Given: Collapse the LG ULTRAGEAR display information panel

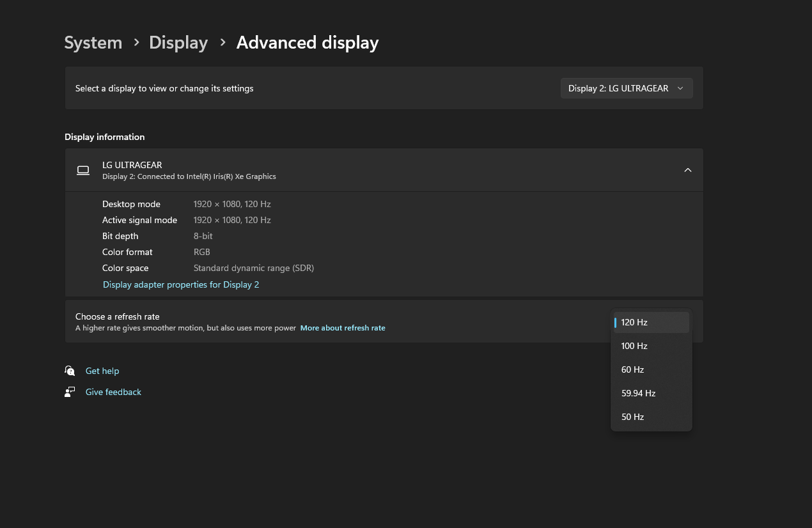Looking at the screenshot, I should (x=688, y=170).
